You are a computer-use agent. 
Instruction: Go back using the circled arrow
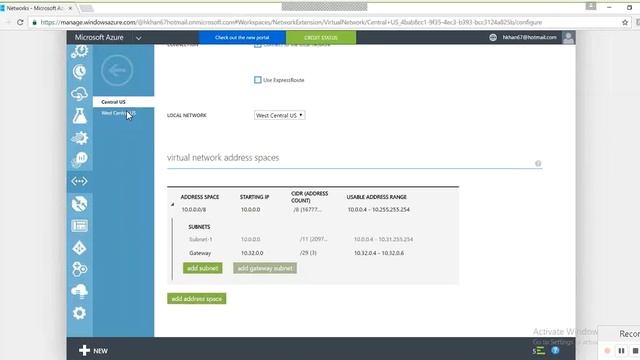click(117, 71)
